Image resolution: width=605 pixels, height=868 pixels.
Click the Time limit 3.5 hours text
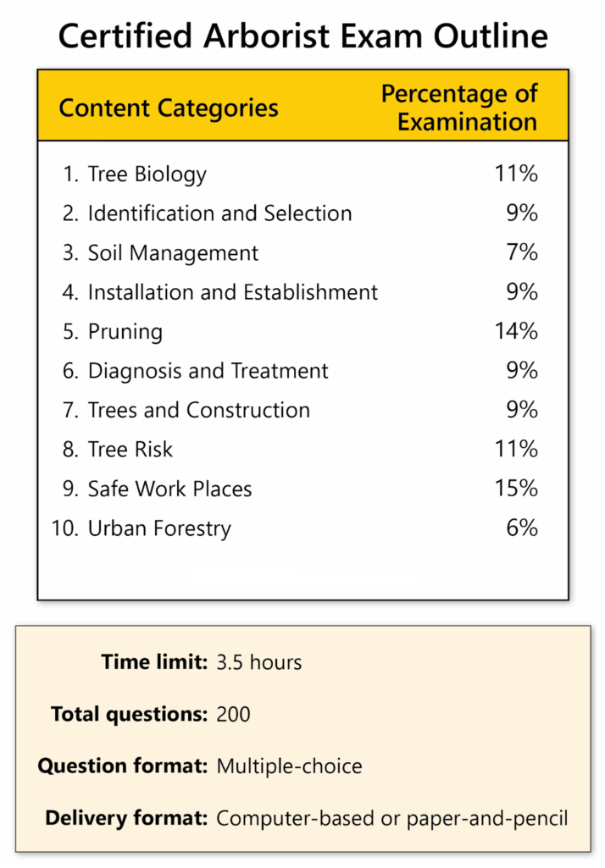click(258, 662)
